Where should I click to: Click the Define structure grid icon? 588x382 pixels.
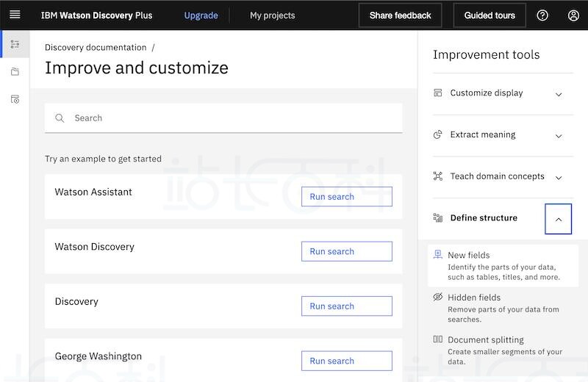pos(437,217)
